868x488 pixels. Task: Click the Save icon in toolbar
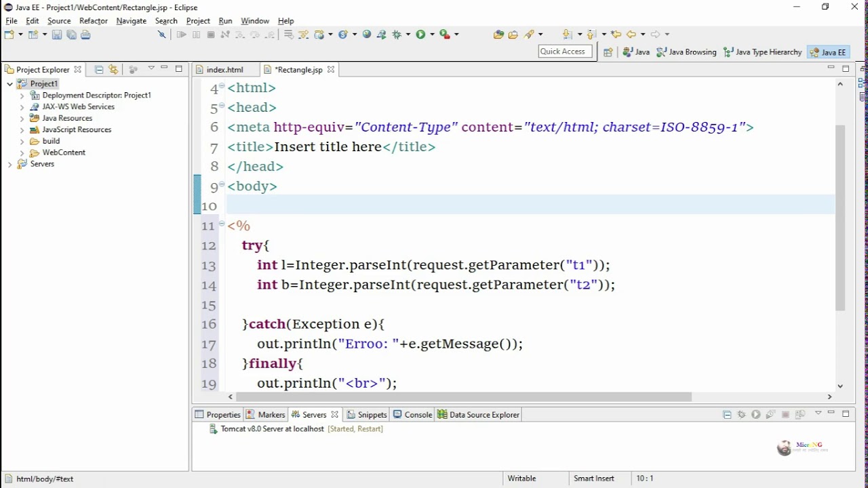[x=56, y=34]
